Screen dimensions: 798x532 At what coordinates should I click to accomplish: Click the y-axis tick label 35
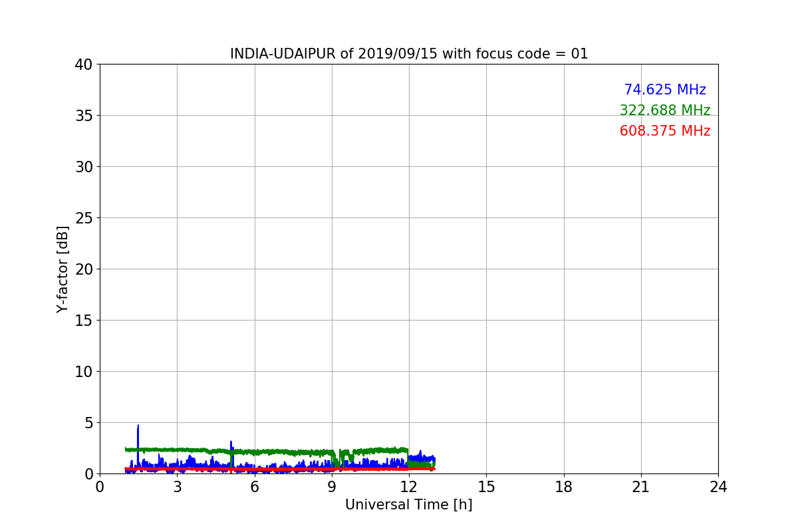point(83,116)
